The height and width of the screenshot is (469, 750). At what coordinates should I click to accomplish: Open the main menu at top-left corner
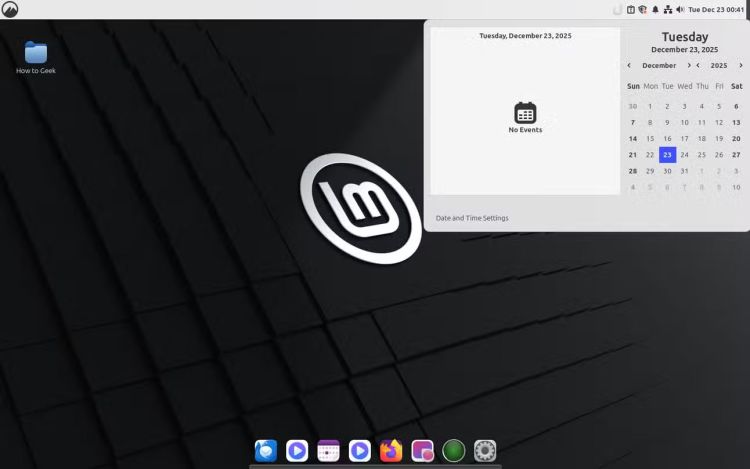pyautogui.click(x=10, y=9)
